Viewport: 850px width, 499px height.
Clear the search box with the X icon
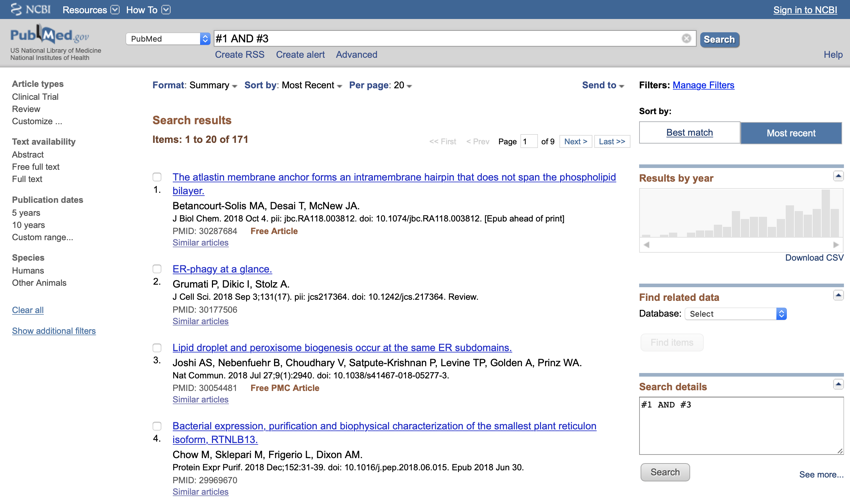(686, 39)
